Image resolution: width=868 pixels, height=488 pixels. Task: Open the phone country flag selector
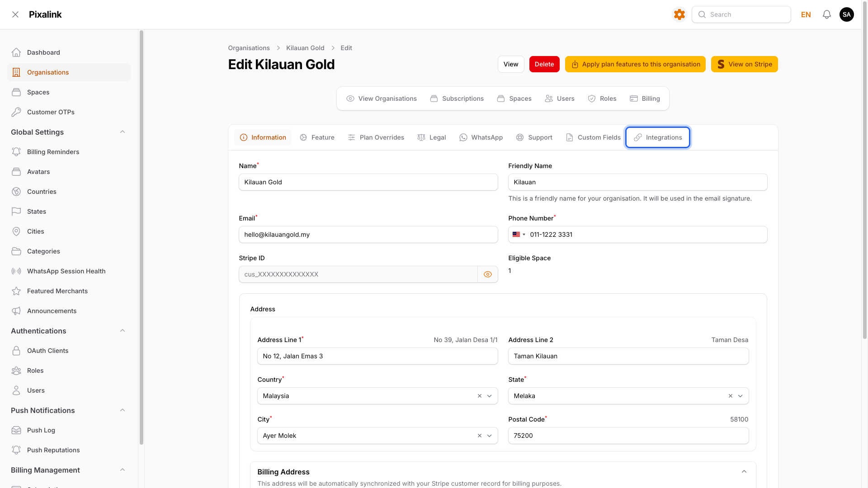point(519,235)
